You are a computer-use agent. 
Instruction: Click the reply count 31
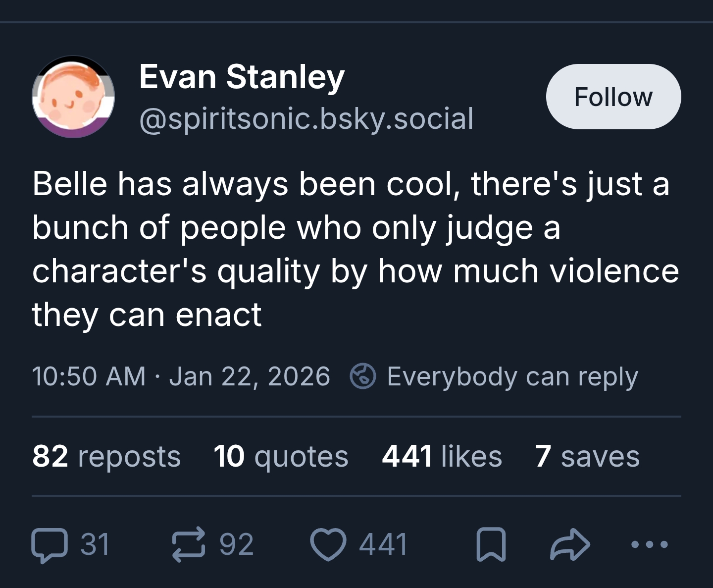tap(95, 544)
